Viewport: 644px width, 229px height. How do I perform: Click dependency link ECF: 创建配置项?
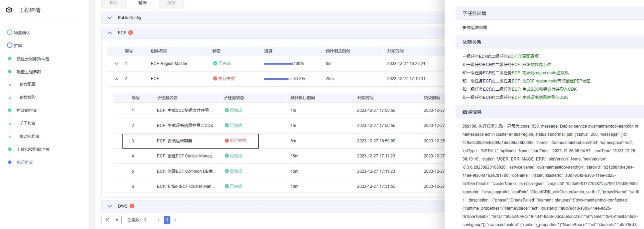click(x=523, y=56)
